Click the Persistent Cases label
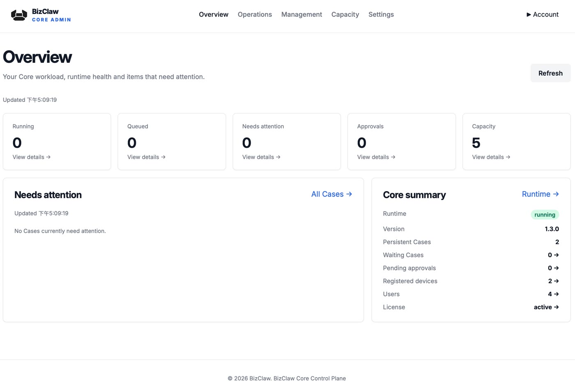Image resolution: width=575 pixels, height=392 pixels. tap(407, 242)
